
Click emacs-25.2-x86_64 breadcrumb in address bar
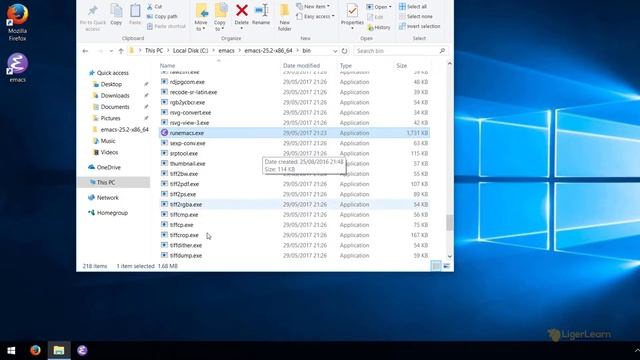tap(268, 51)
